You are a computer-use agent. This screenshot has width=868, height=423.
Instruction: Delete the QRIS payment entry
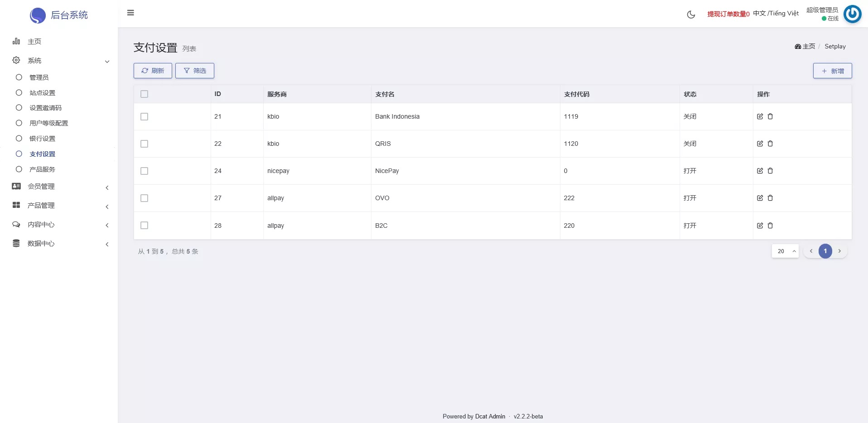[x=770, y=144]
